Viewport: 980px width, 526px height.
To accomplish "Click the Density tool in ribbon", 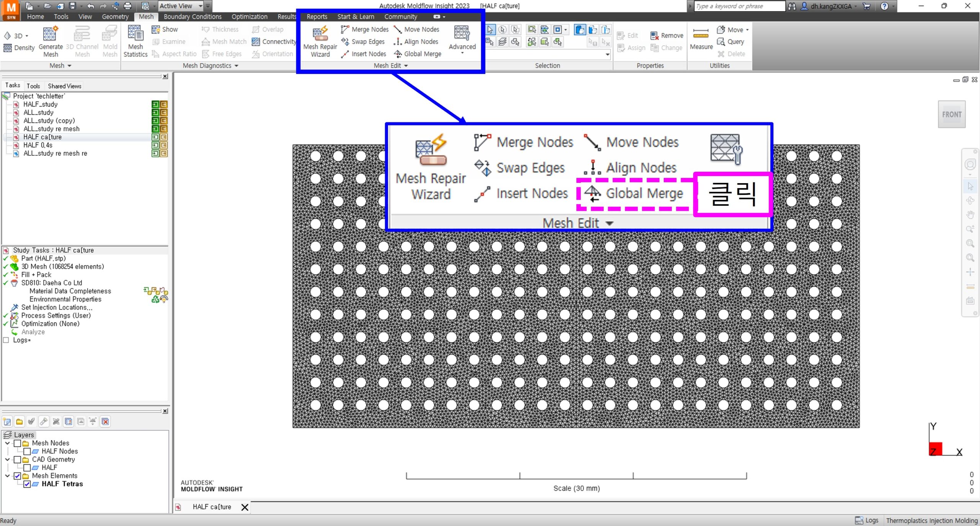I will click(19, 48).
